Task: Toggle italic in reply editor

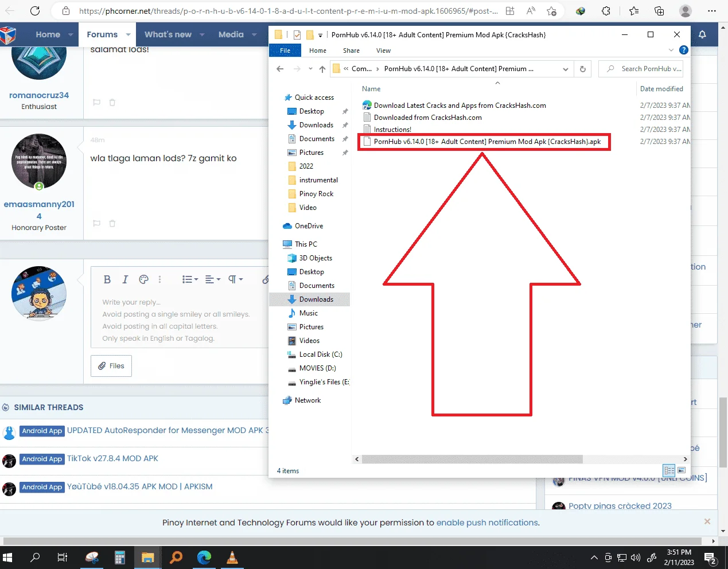Action: [x=125, y=279]
